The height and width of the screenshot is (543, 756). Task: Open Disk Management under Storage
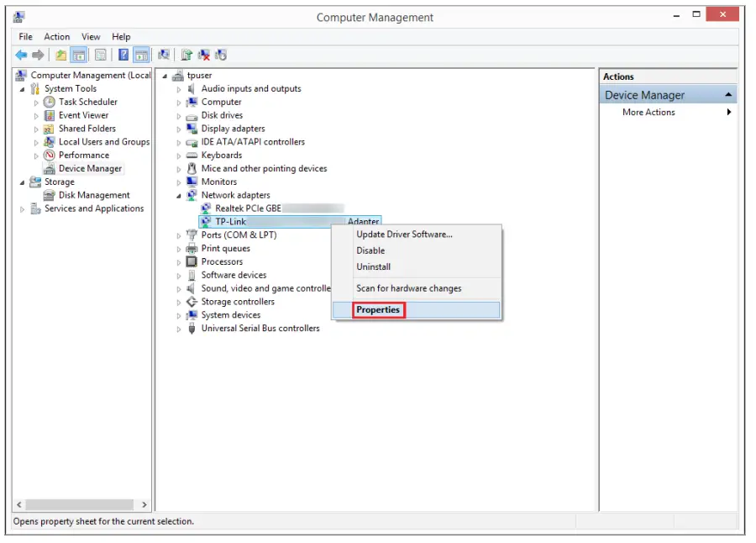(93, 195)
